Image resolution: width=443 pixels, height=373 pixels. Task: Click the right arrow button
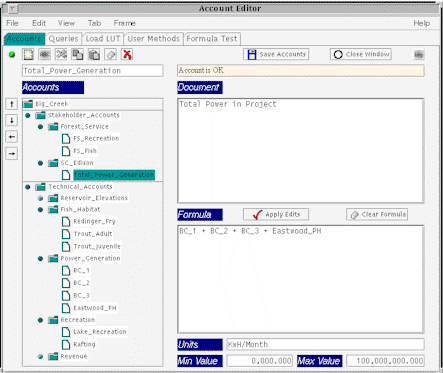pos(12,154)
